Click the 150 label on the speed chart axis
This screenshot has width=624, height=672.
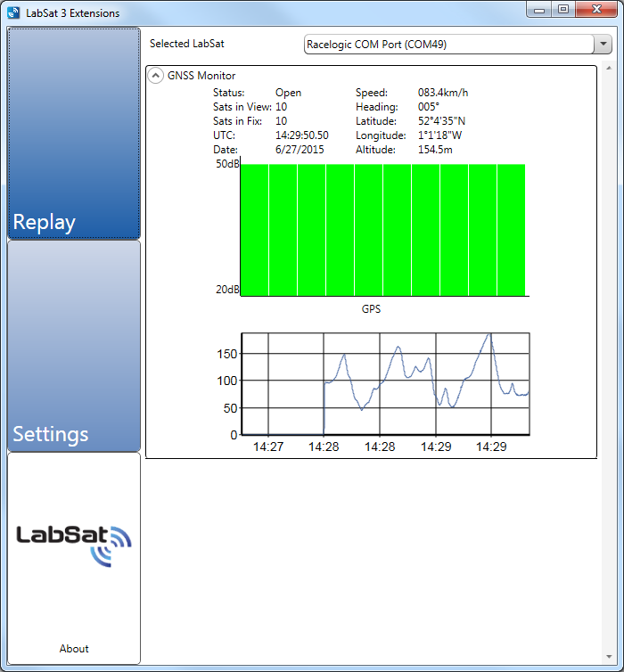click(x=227, y=354)
